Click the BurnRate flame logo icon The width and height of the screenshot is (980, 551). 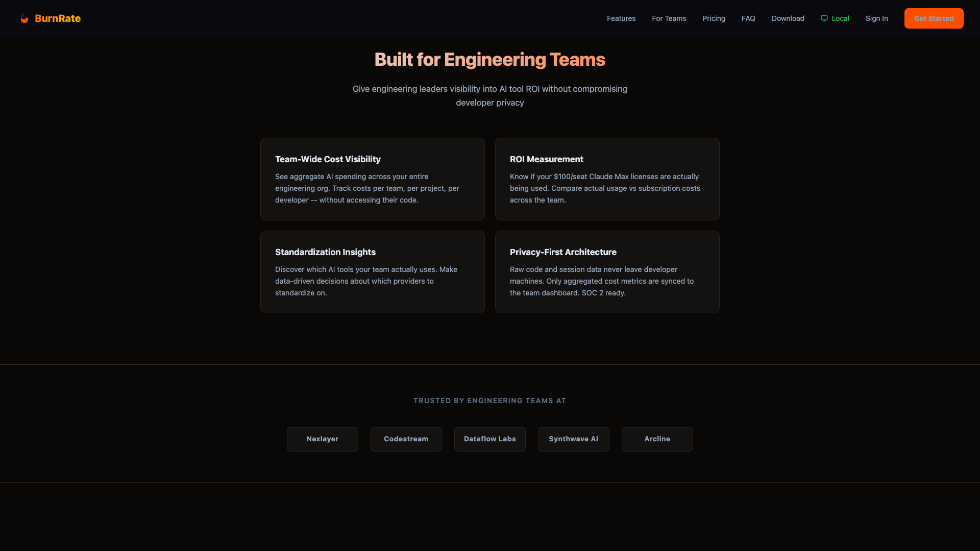(x=24, y=18)
